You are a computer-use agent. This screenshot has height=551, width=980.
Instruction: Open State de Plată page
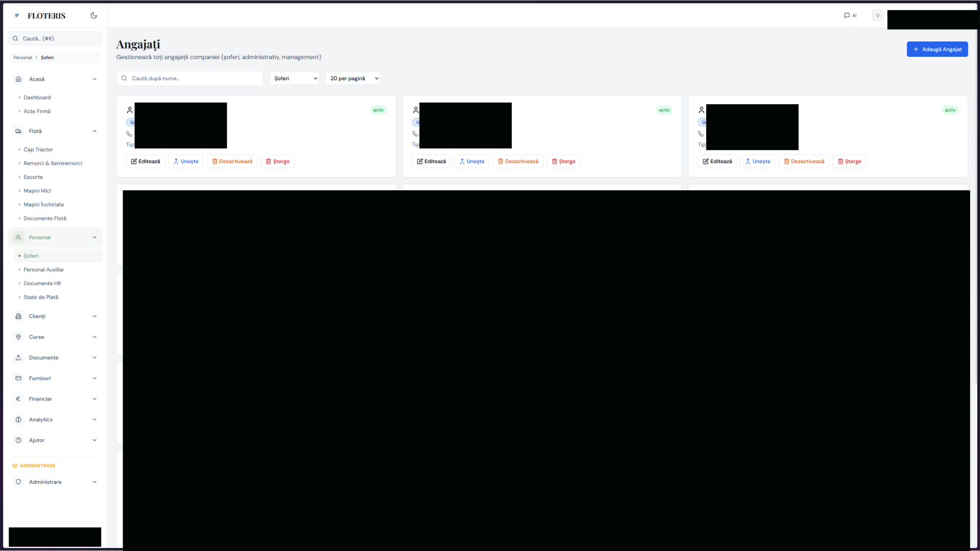click(41, 297)
